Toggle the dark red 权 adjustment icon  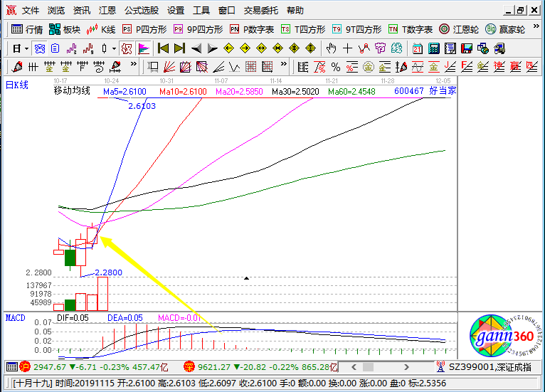pos(127,48)
